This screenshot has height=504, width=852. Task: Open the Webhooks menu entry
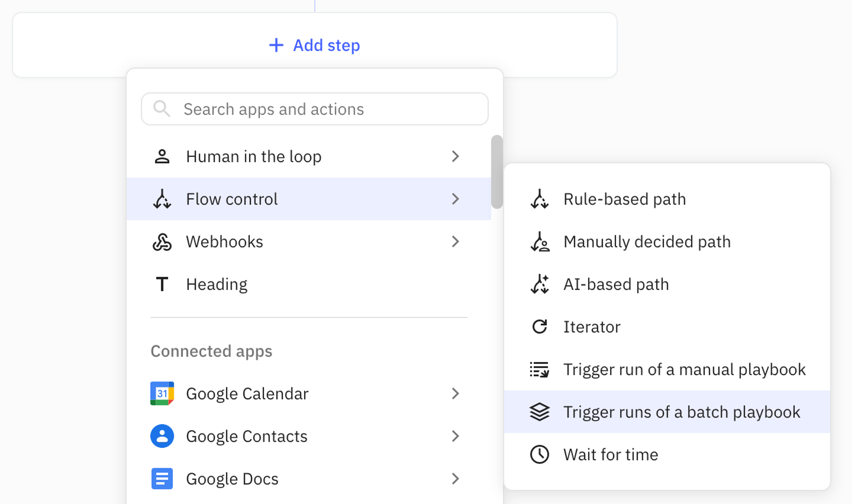pyautogui.click(x=309, y=242)
